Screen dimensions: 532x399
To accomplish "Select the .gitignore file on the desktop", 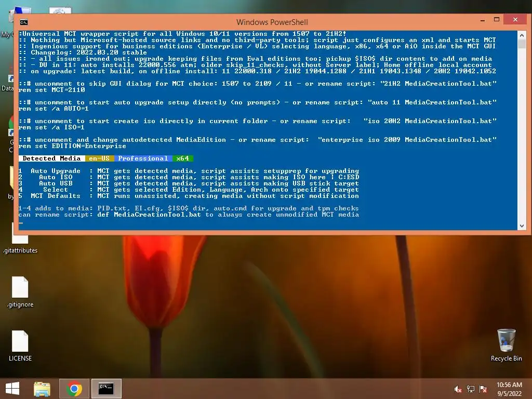I will tap(20, 292).
